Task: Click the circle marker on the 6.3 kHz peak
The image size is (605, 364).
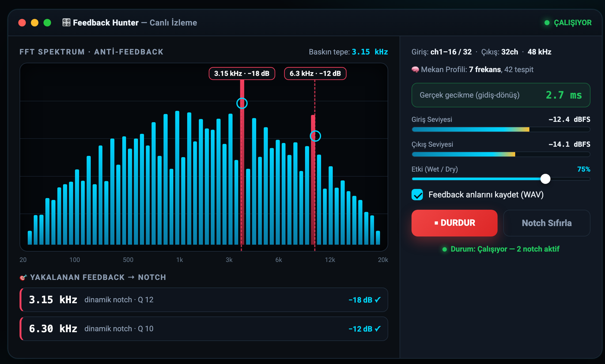Action: pos(315,136)
